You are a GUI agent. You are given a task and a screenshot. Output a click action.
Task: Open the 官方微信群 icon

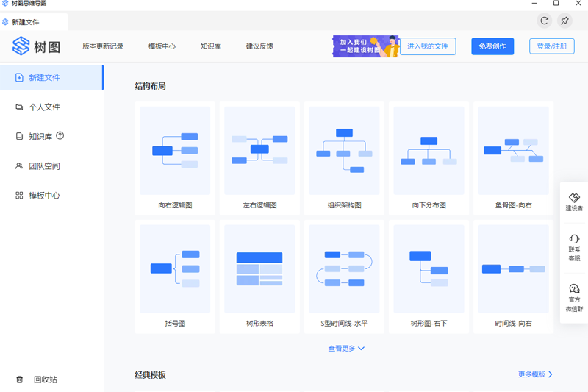click(x=574, y=289)
